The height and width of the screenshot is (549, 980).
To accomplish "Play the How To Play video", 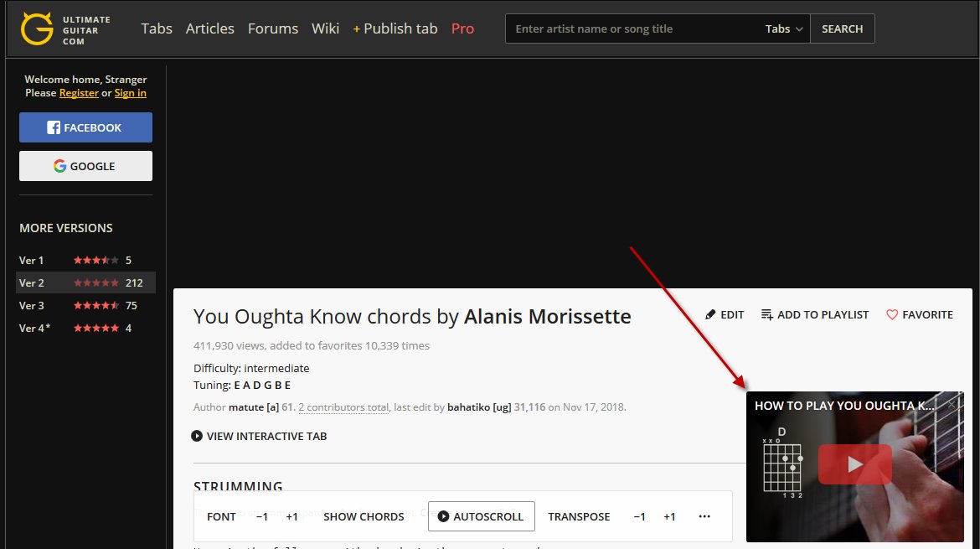I will 854,464.
